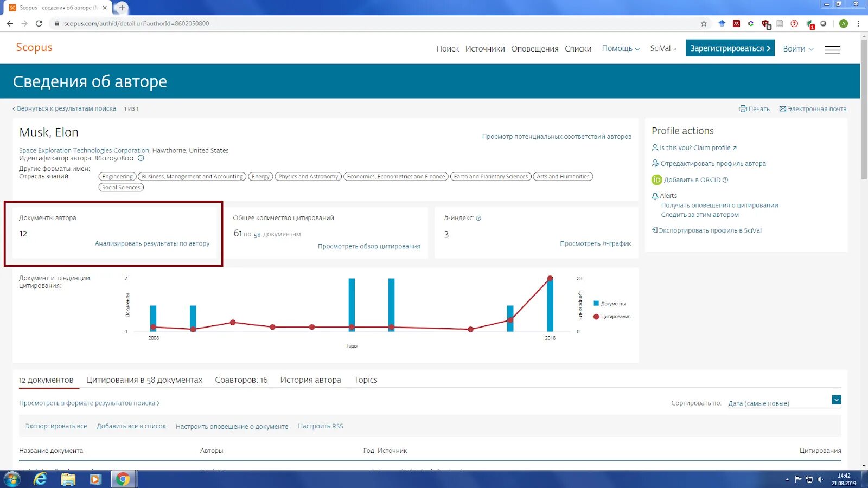Image resolution: width=868 pixels, height=488 pixels.
Task: Click the Зарегистрироваться button
Action: click(730, 48)
